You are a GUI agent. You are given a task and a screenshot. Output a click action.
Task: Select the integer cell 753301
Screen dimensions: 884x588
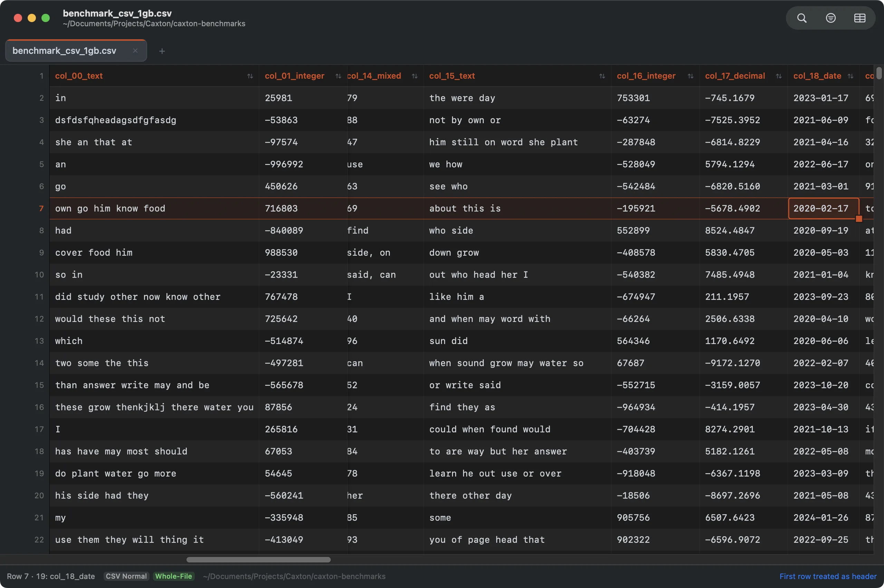(655, 98)
